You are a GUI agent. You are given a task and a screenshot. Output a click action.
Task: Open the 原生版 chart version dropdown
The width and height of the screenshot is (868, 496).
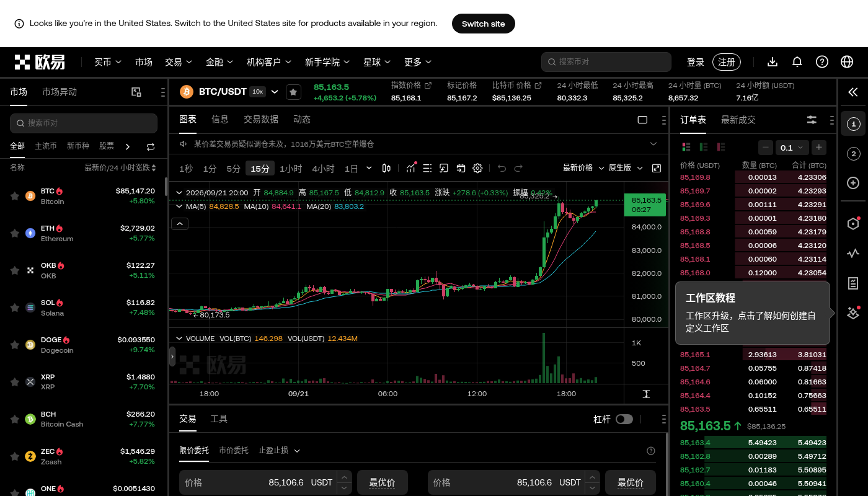[626, 168]
